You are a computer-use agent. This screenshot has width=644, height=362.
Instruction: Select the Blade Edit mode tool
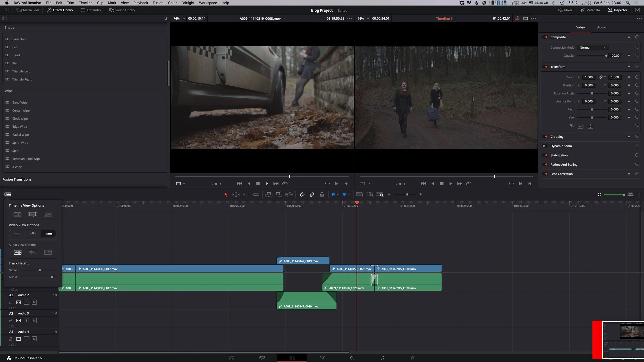pos(256,194)
